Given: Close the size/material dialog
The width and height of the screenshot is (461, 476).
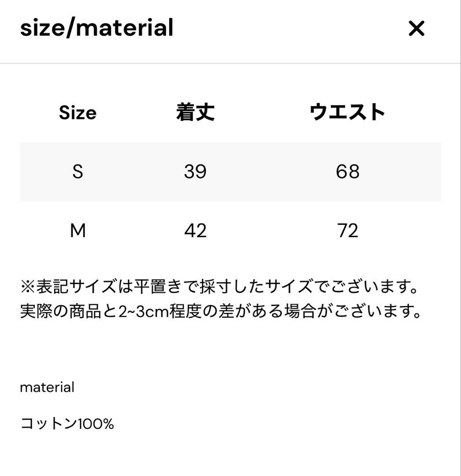Looking at the screenshot, I should [416, 28].
